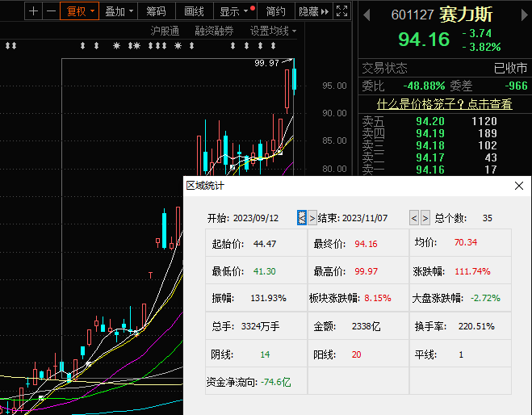The height and width of the screenshot is (415, 532).
Task: Expand the 叠加 dropdown menu
Action: tap(119, 11)
